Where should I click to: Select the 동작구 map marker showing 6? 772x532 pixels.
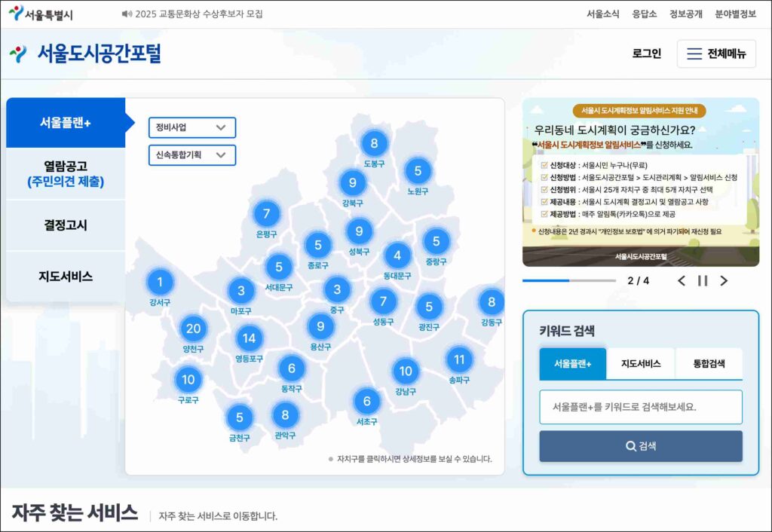[x=292, y=368]
